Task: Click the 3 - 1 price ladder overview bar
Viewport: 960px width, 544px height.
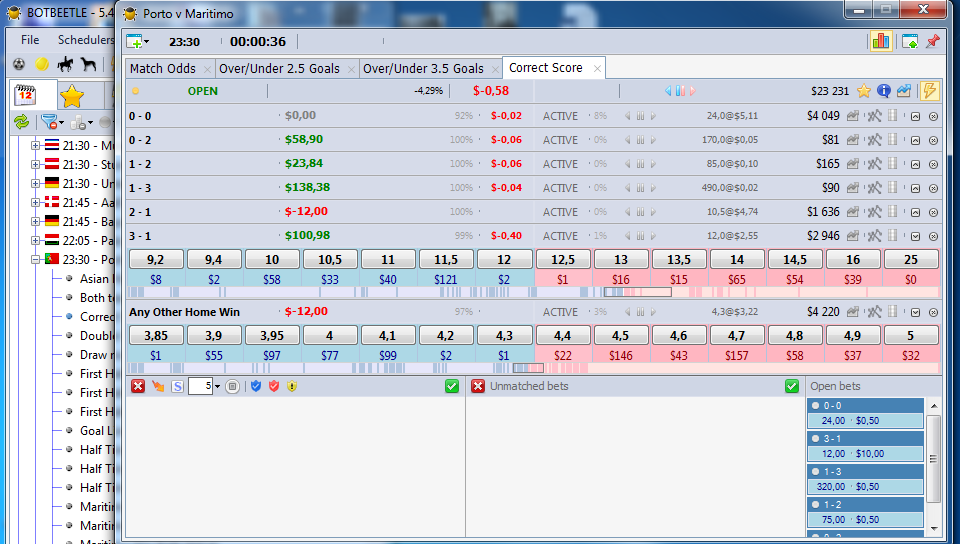Action: [533, 292]
